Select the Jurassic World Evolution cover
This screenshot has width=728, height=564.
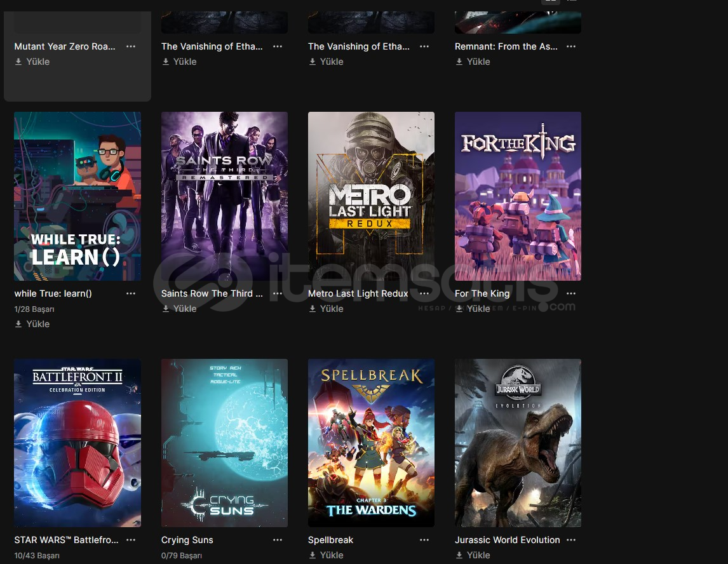tap(518, 443)
